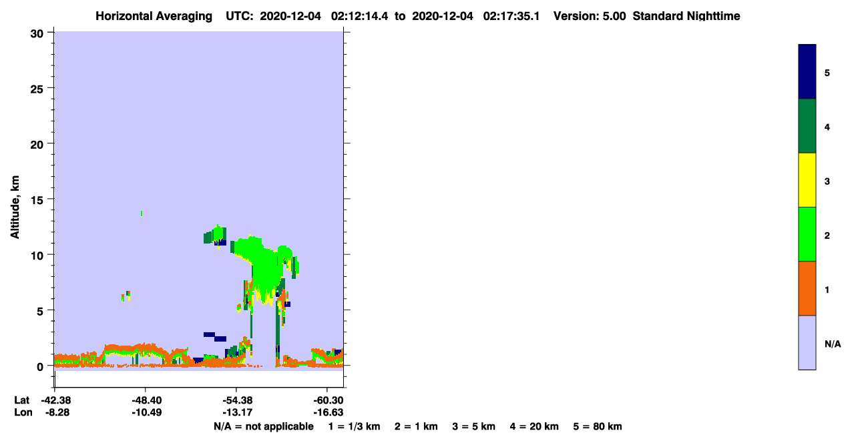The width and height of the screenshot is (868, 445).
Task: Click the dark green colorbar segment labeled 4
Action: 807,126
